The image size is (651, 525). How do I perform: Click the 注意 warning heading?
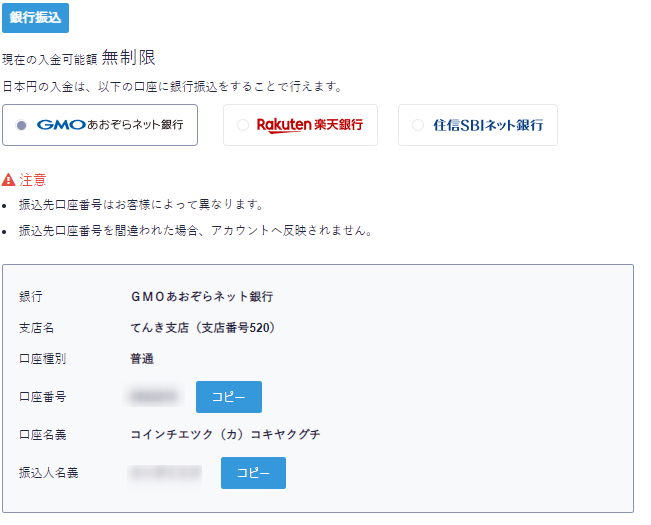pos(33,180)
